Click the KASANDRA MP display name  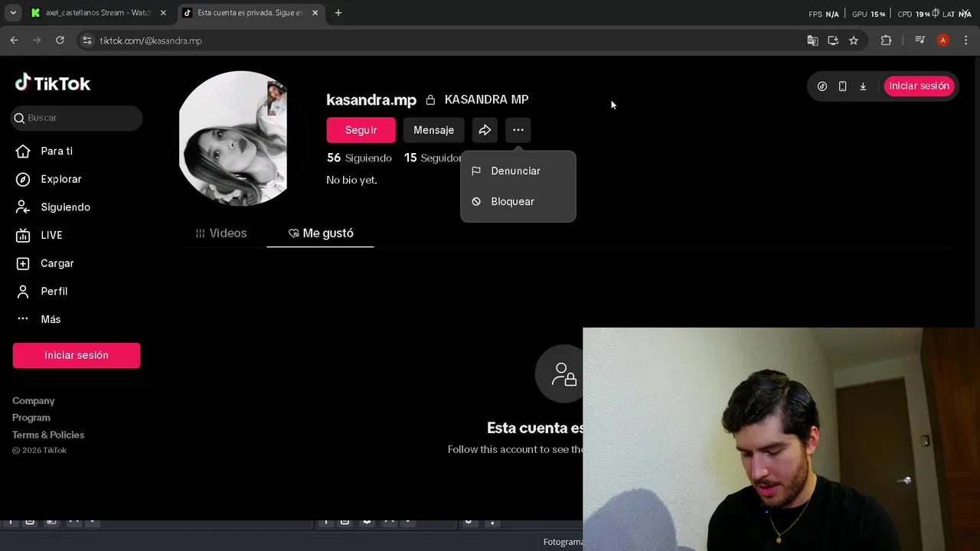[x=486, y=99]
